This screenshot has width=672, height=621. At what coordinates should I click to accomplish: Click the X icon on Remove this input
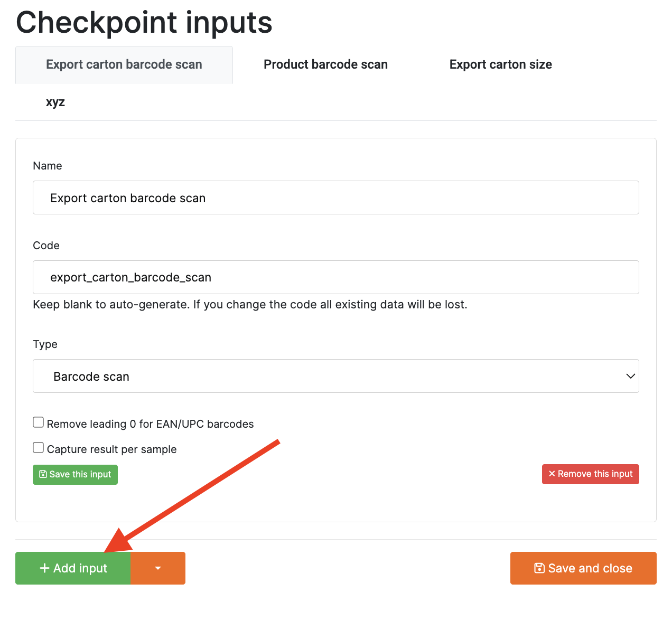552,474
